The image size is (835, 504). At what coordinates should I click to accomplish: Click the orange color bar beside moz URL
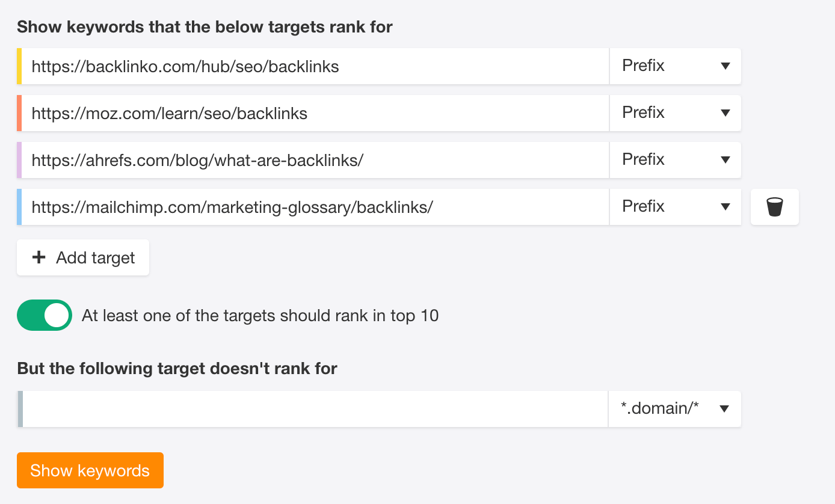coord(19,113)
